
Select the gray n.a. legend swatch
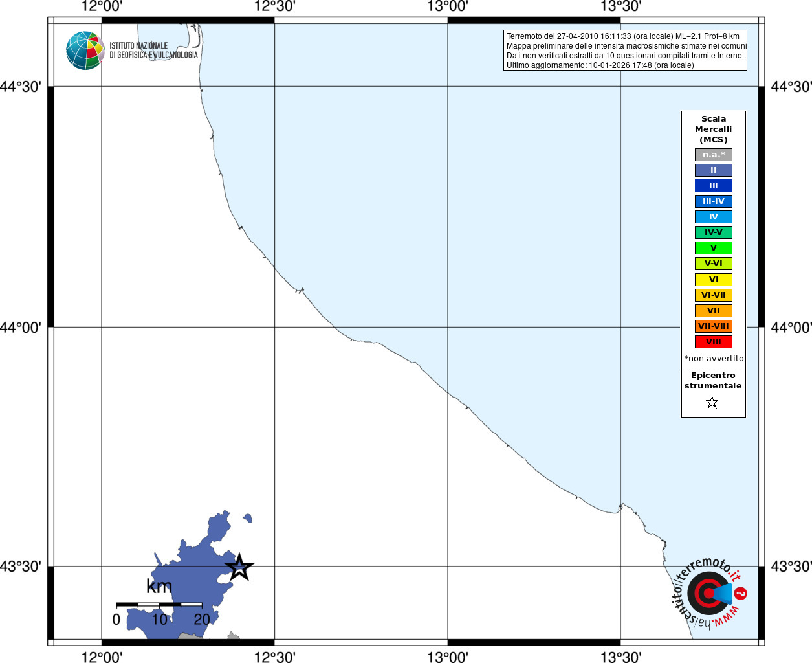tap(713, 155)
